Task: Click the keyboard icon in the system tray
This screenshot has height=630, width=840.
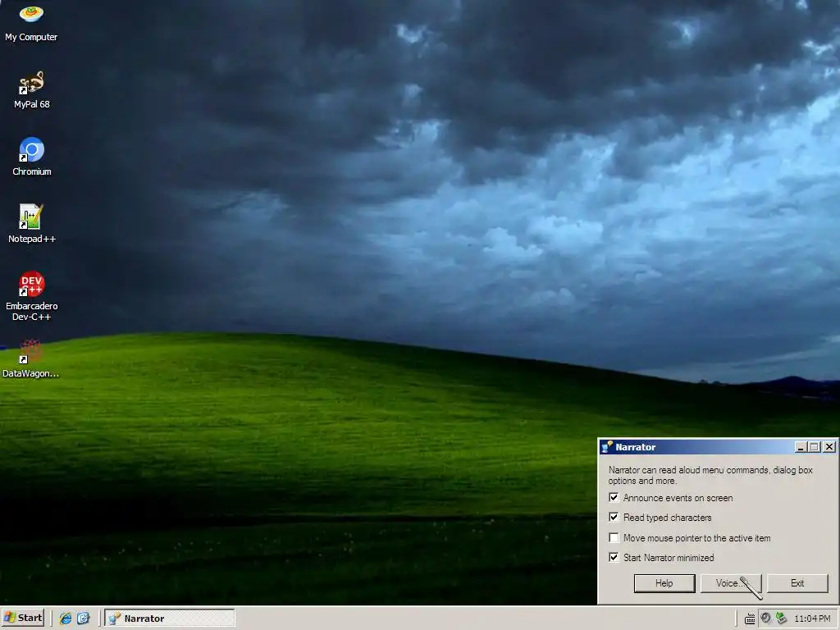Action: (x=750, y=619)
